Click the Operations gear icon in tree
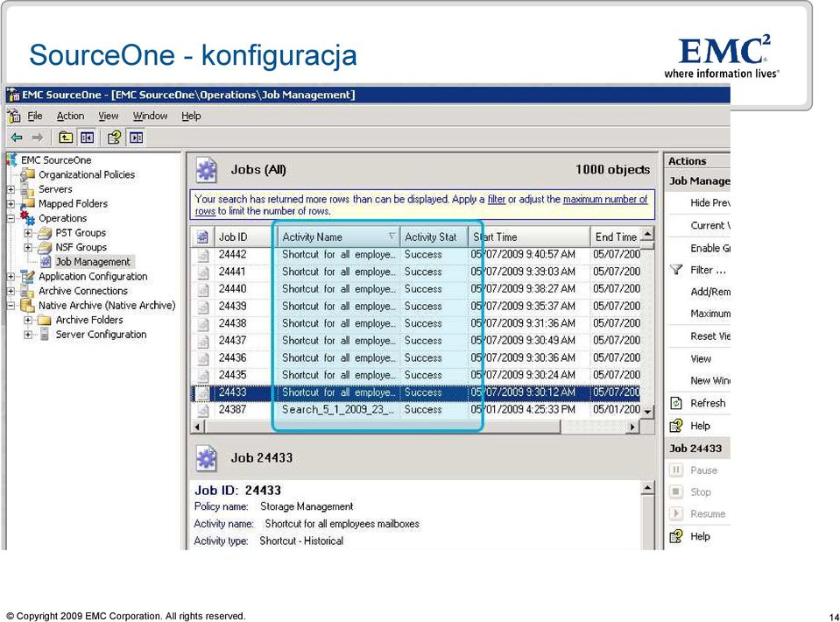The height and width of the screenshot is (622, 840). pyautogui.click(x=28, y=217)
